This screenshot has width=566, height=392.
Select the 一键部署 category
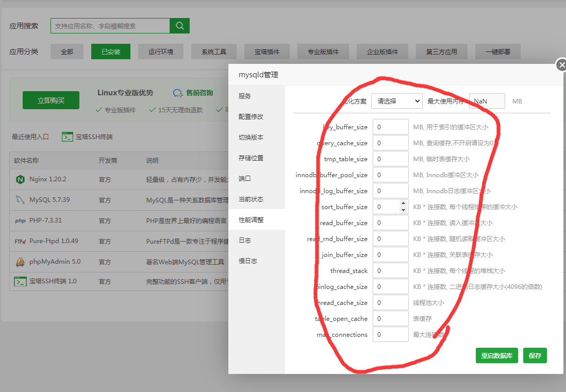(x=498, y=52)
